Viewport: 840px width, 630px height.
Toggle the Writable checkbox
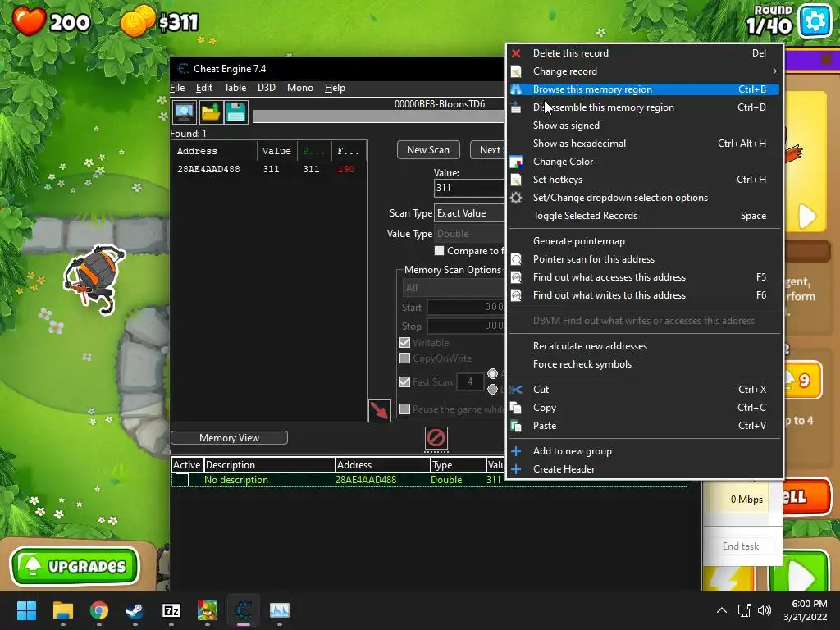(x=405, y=342)
